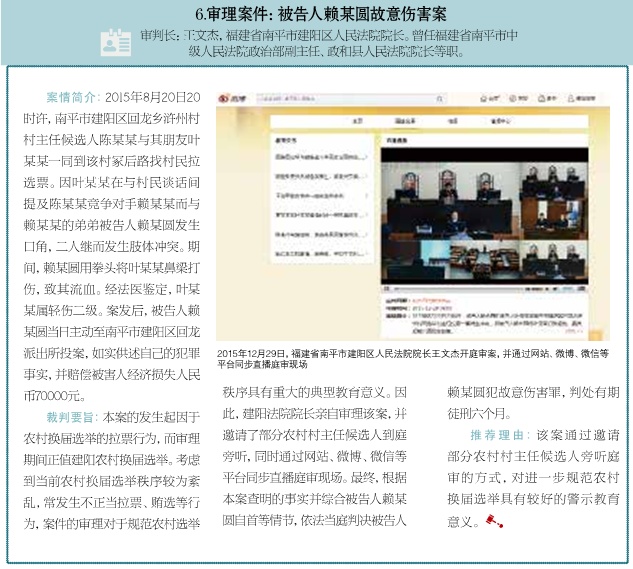Click the text 徒刑六个月。

479,414
